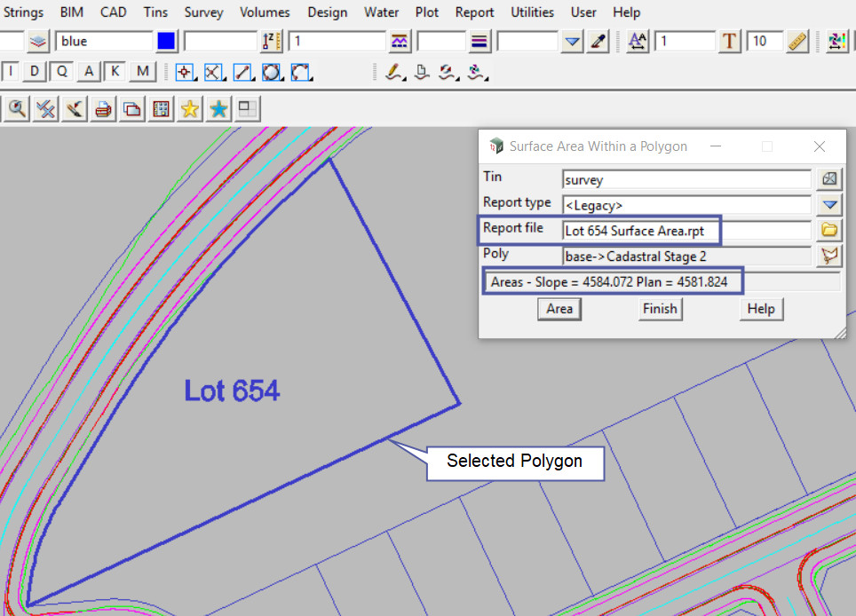Click the magnifier zoom icon

tap(17, 109)
